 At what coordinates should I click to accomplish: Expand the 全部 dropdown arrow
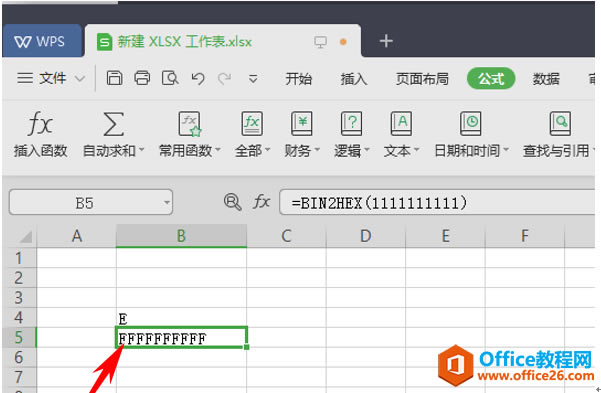268,150
